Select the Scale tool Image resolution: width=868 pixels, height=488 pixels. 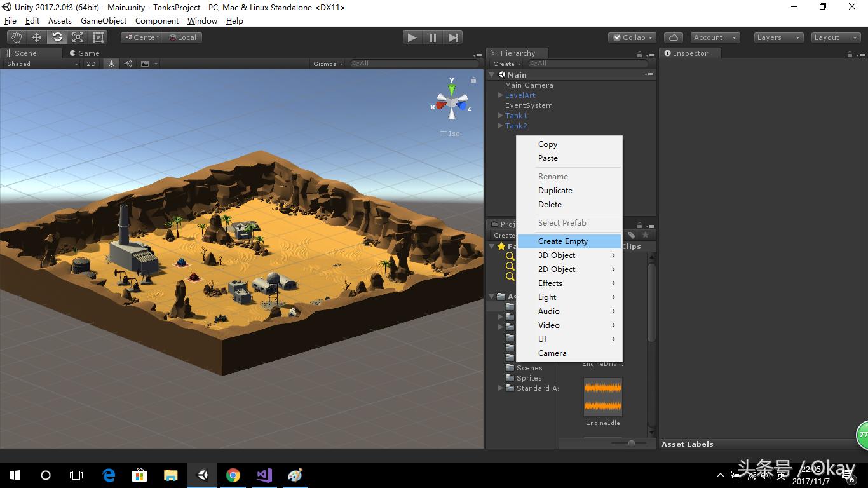pos(78,36)
